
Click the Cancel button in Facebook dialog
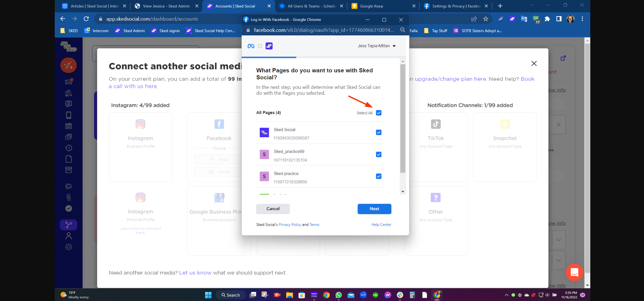point(273,209)
